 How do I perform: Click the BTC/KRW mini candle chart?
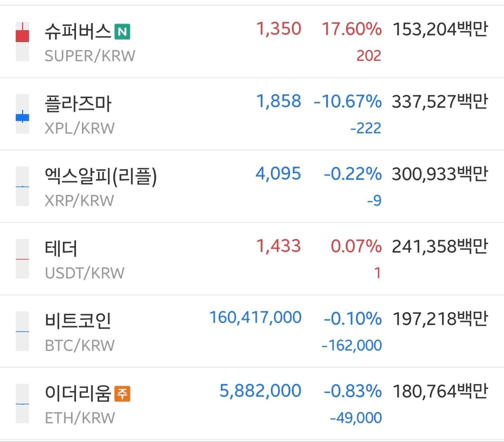tap(22, 331)
